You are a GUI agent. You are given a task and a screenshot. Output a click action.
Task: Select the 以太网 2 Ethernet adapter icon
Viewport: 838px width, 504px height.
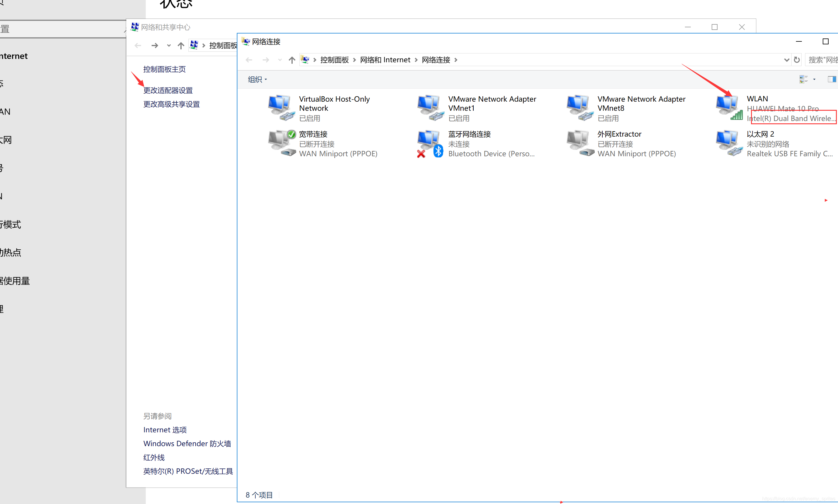(x=729, y=143)
